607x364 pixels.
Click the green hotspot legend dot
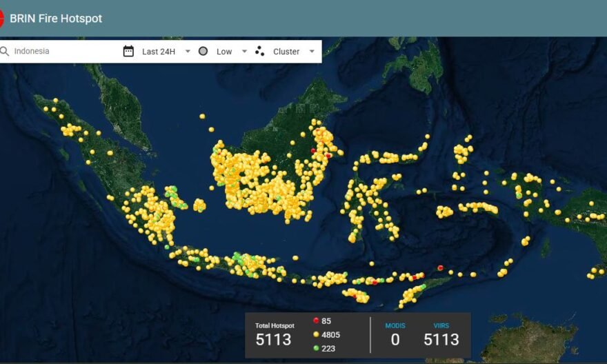(x=316, y=348)
